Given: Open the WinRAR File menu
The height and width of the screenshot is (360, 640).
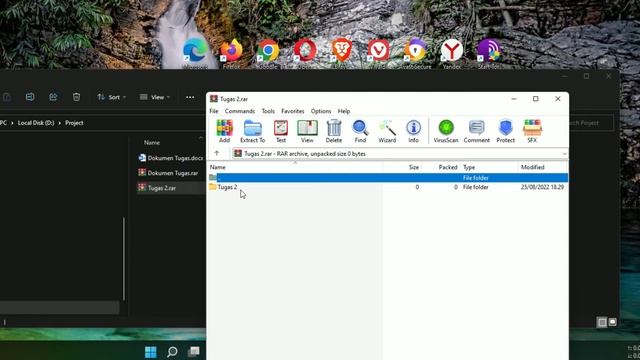Looking at the screenshot, I should (x=214, y=111).
